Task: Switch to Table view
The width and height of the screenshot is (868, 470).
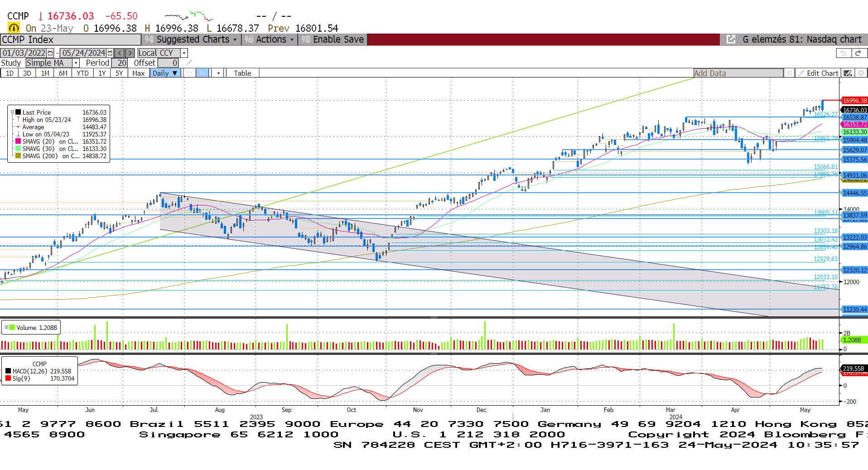Action: 242,73
